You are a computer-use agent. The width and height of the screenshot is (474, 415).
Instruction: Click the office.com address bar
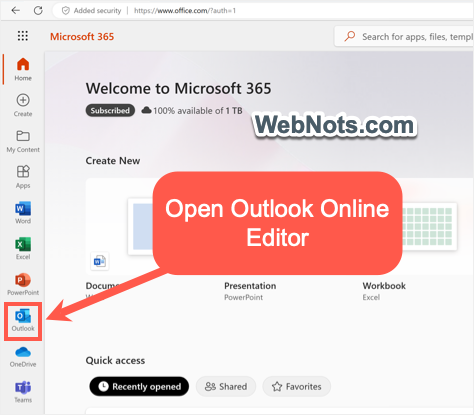[263, 11]
